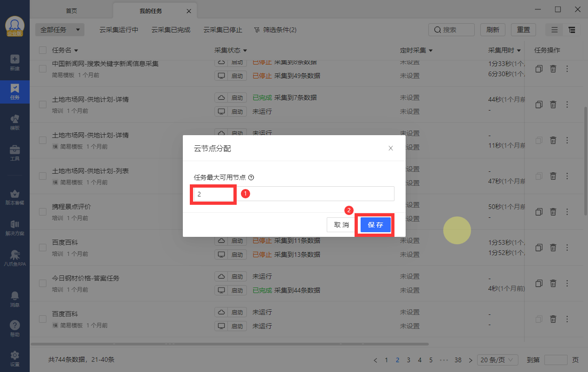
Task: Open 筛选条件(2) filter options
Action: tap(275, 30)
